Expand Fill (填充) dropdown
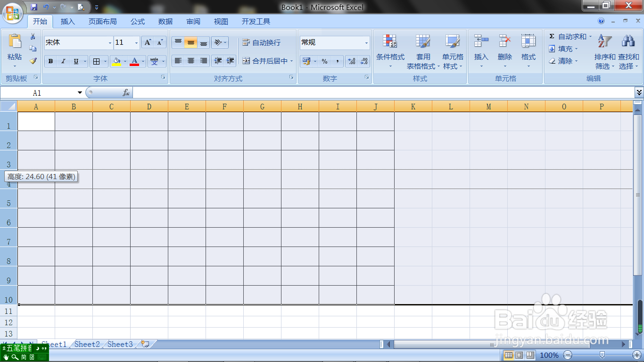This screenshot has height=362, width=644. [576, 49]
